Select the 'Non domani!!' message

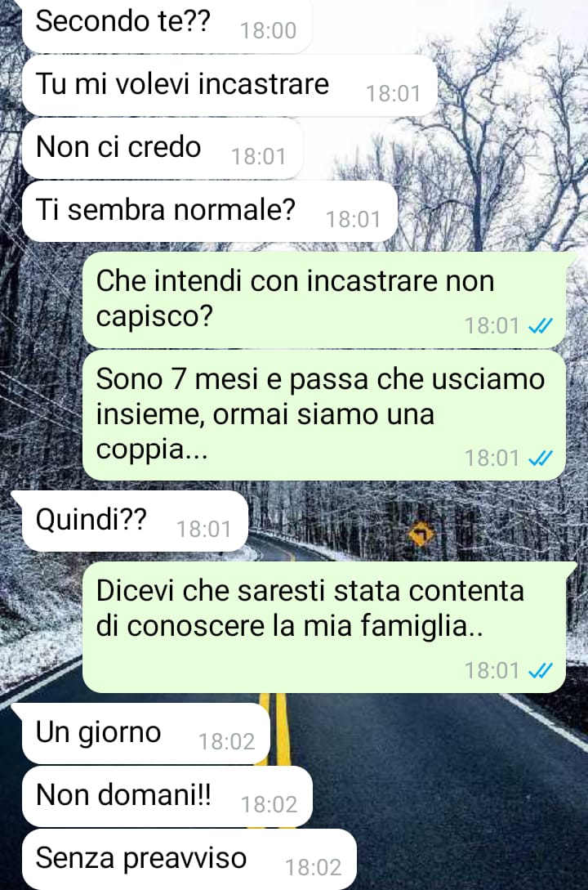(167, 796)
